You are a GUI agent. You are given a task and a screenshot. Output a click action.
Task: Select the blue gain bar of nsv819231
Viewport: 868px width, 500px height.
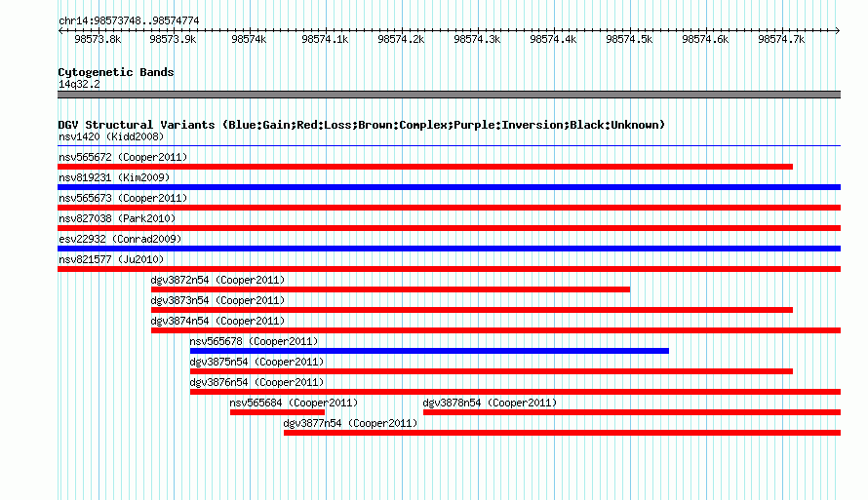tap(449, 187)
